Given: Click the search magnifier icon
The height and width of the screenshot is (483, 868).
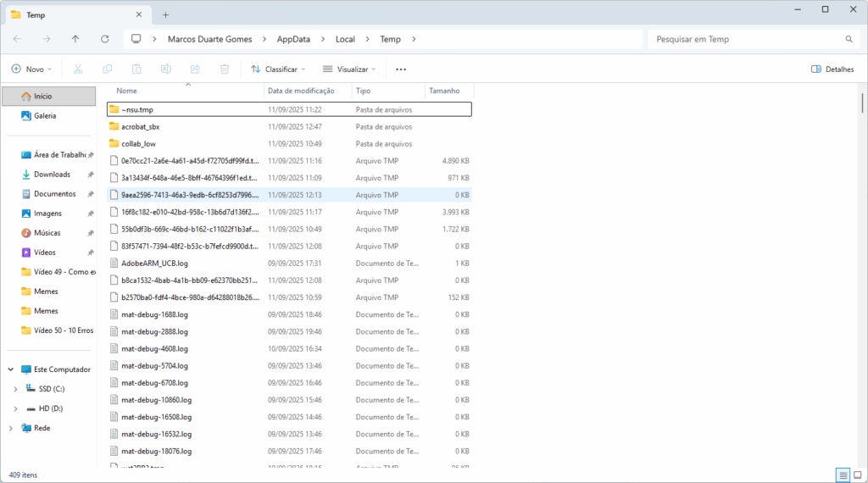Looking at the screenshot, I should click(x=849, y=39).
